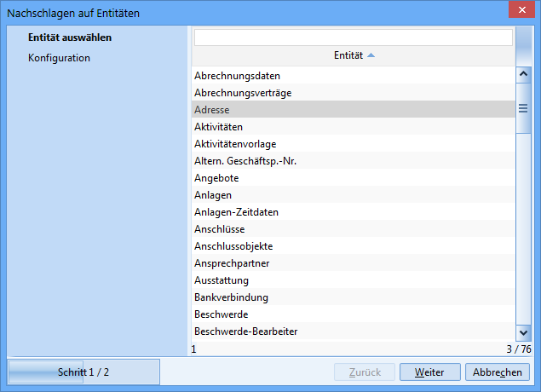Close the Nachschlagen auf Entitäten dialog

pos(521,13)
